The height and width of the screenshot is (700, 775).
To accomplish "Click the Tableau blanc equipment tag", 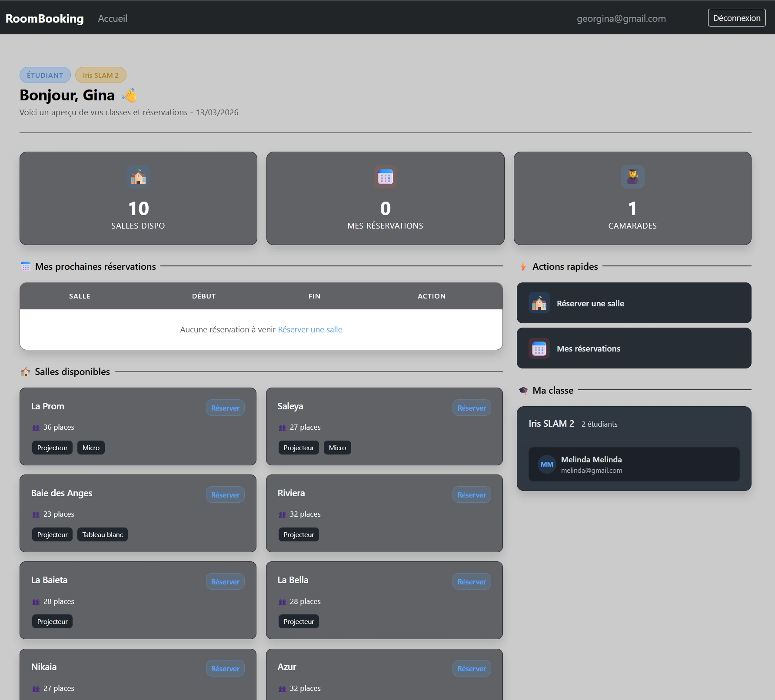I will click(103, 535).
